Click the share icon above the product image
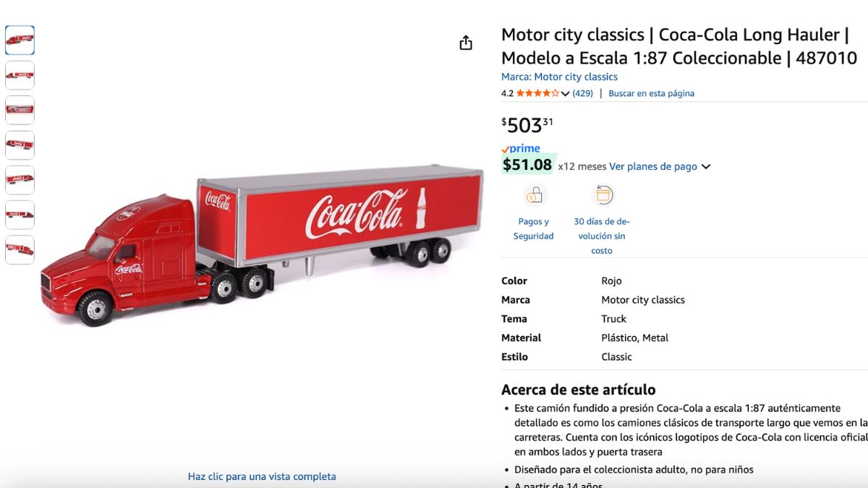The image size is (868, 488). [466, 43]
